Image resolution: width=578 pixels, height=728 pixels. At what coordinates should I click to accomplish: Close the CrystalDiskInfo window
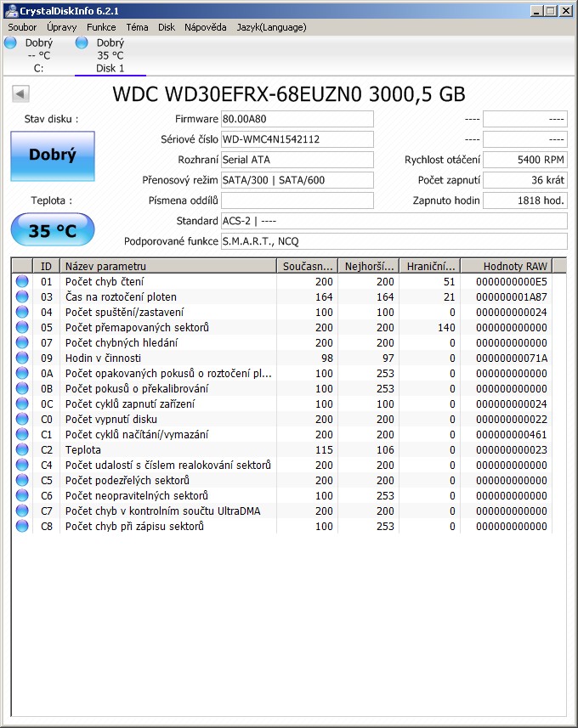pos(566,11)
